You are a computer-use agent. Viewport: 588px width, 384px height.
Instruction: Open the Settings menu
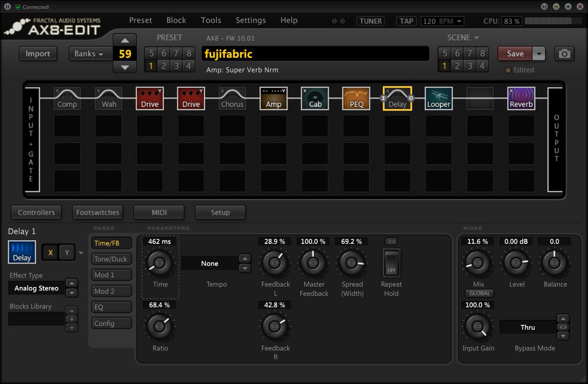pyautogui.click(x=251, y=21)
